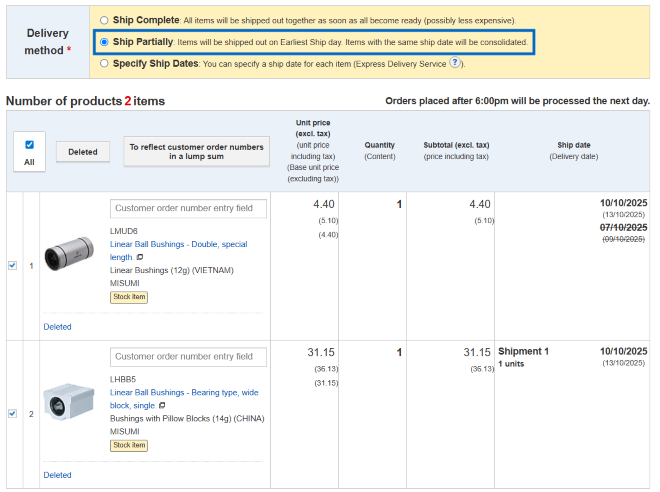Open Linear Ball Bushings Bearing type link

coord(183,393)
